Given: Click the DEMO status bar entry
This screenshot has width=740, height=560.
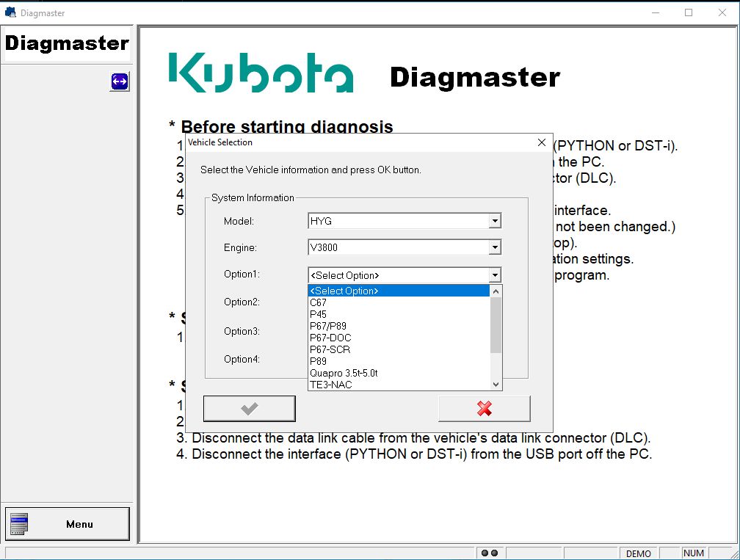Looking at the screenshot, I should pos(638,553).
